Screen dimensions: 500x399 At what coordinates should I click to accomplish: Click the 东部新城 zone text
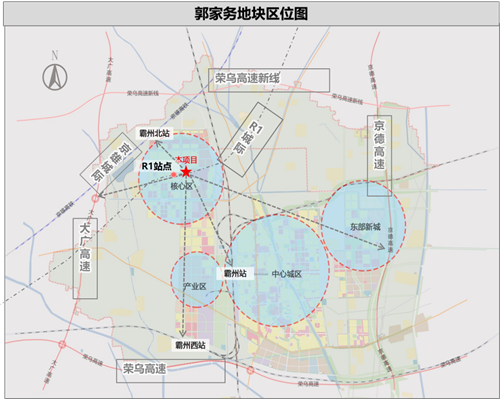point(365,227)
